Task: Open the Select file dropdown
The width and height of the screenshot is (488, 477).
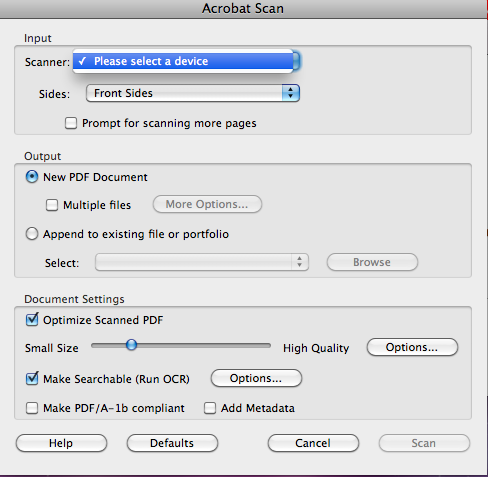Action: (202, 262)
